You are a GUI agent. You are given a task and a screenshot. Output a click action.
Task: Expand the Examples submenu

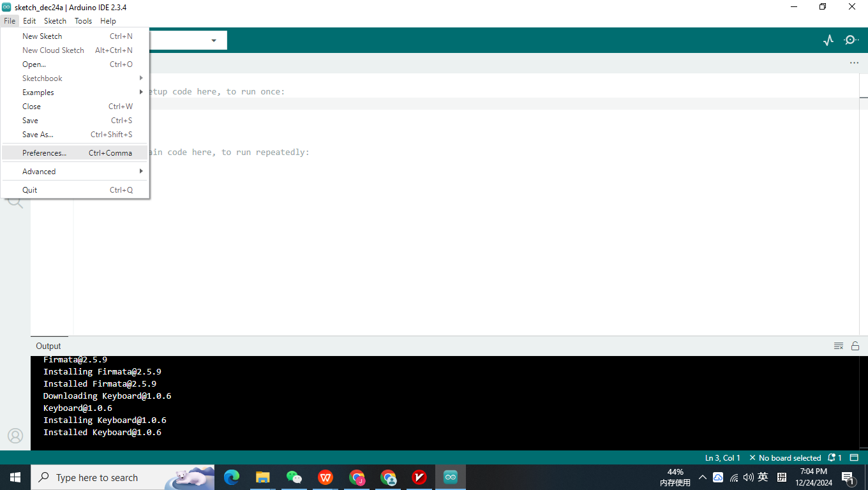[75, 93]
